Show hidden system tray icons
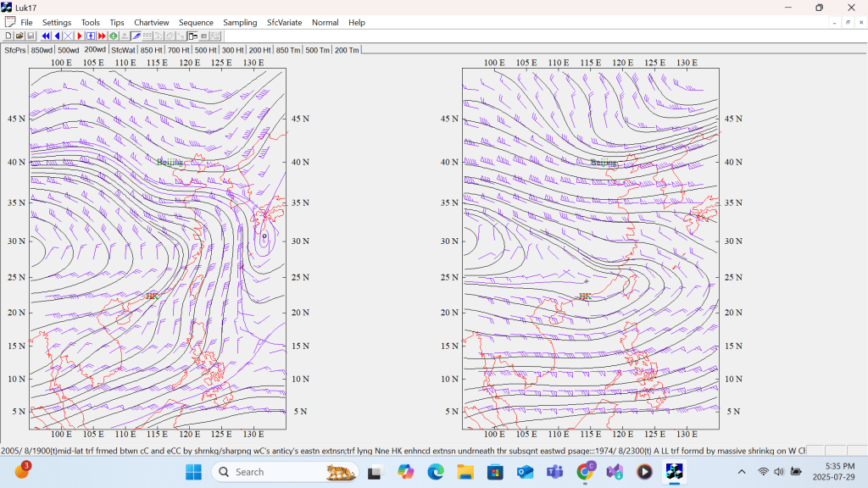This screenshot has width=868, height=488. (x=742, y=472)
